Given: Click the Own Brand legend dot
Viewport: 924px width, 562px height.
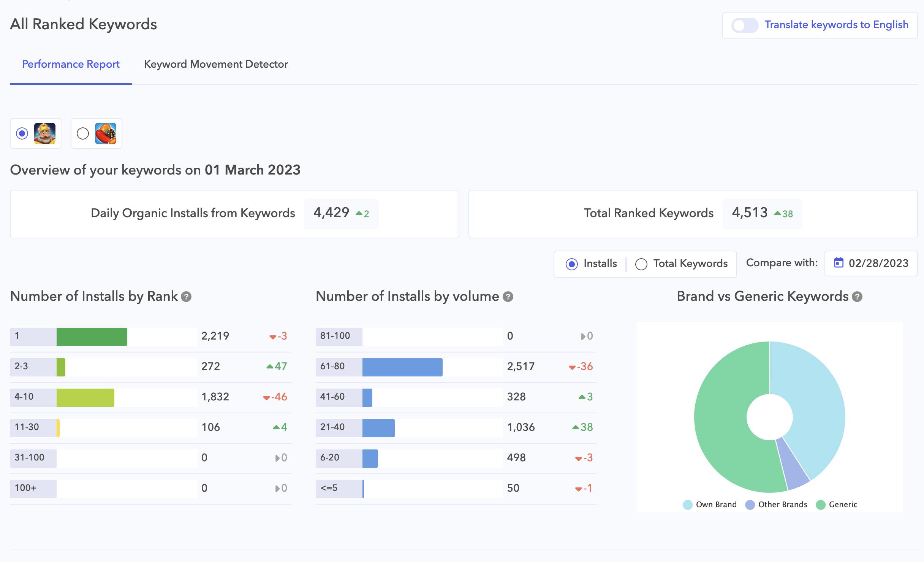Looking at the screenshot, I should 688,505.
